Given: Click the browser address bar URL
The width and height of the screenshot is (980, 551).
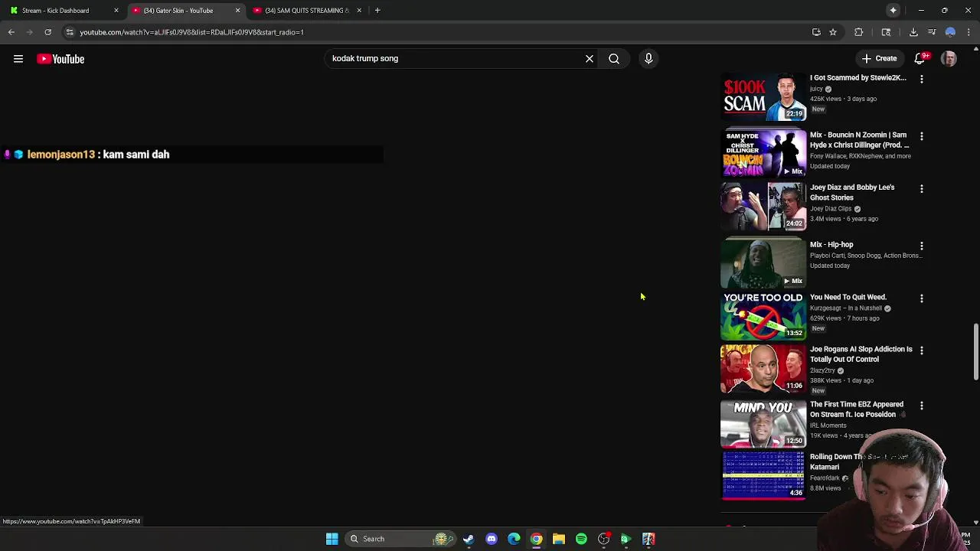Looking at the screenshot, I should click(x=192, y=32).
